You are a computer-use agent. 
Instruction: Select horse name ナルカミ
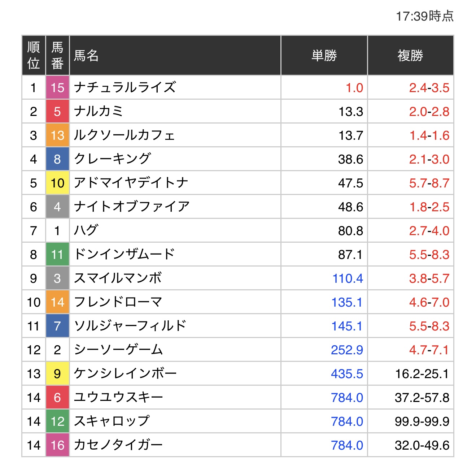pos(99,111)
